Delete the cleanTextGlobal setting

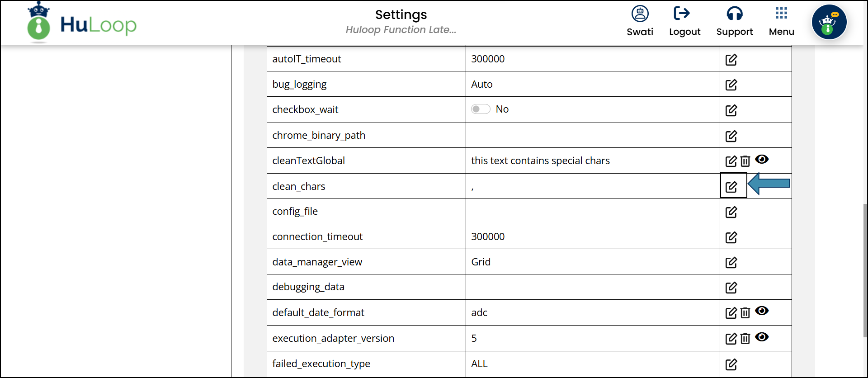point(745,161)
